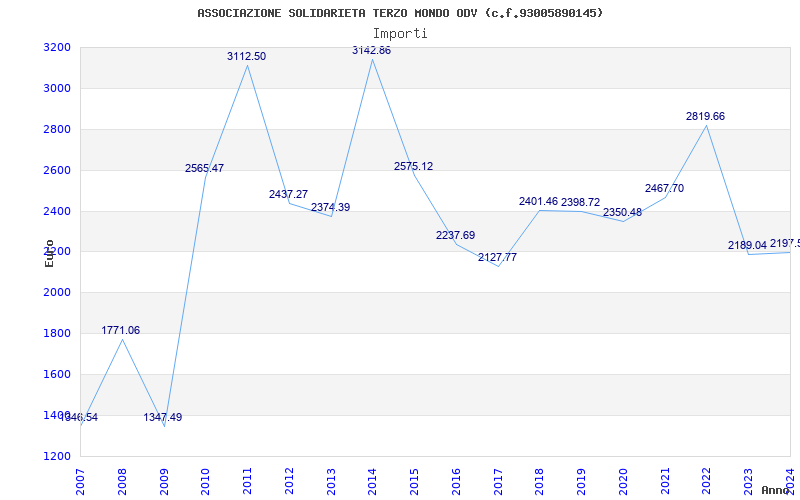
Task: Click the y-axis tick 1200
Action: click(x=57, y=456)
